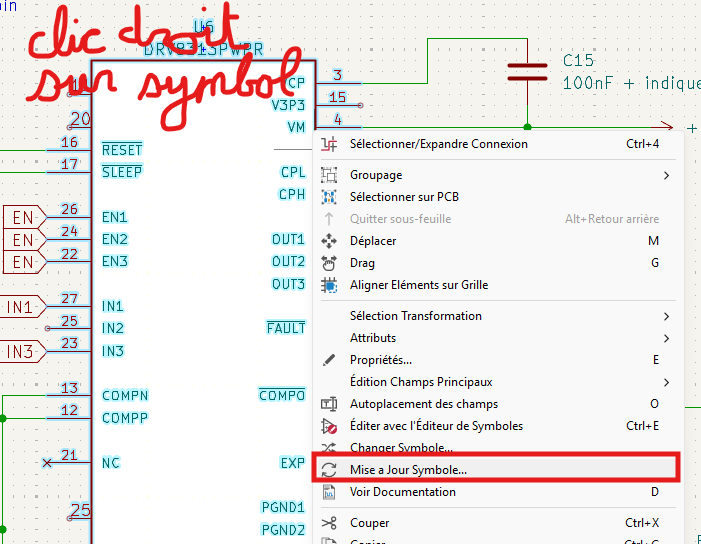Click the CPL pin label

[293, 172]
